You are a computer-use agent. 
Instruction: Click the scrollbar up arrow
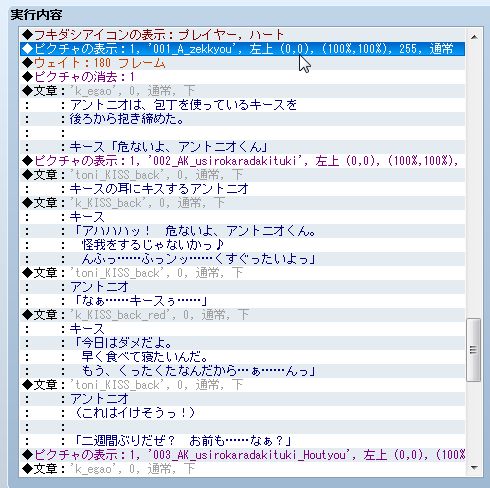click(x=474, y=37)
